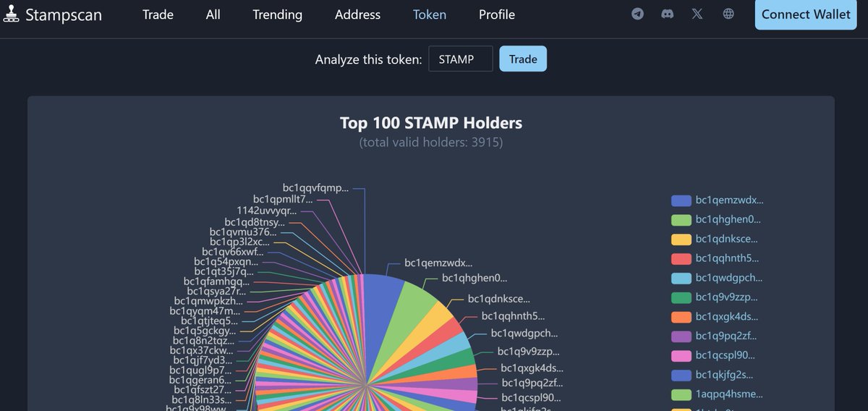
Task: Go to the Trade menu item
Action: coord(158,14)
